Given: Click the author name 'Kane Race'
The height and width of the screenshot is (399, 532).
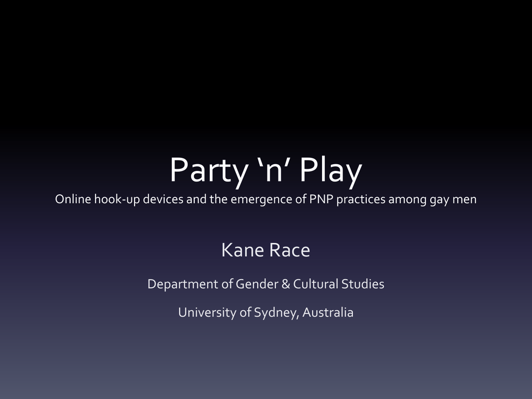Looking at the screenshot, I should (x=265, y=250).
